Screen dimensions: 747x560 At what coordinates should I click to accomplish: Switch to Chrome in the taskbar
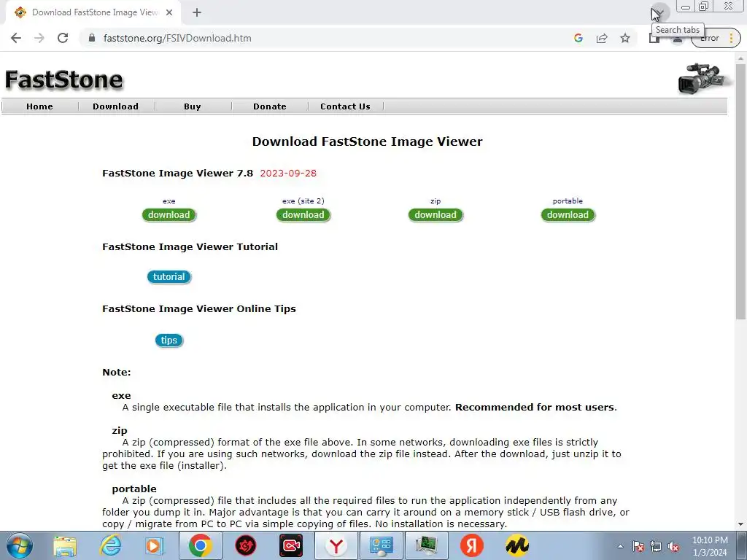(x=201, y=545)
